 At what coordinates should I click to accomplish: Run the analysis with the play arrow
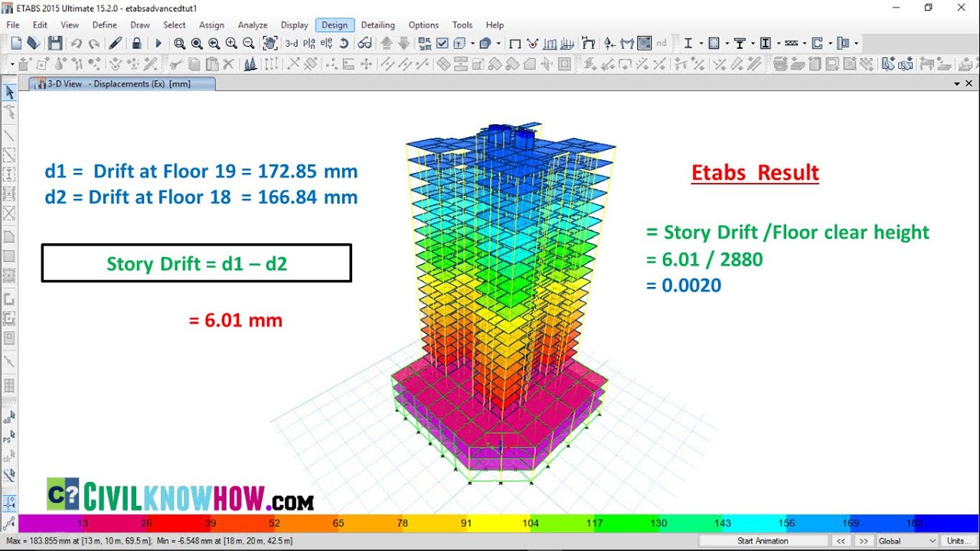pyautogui.click(x=158, y=44)
